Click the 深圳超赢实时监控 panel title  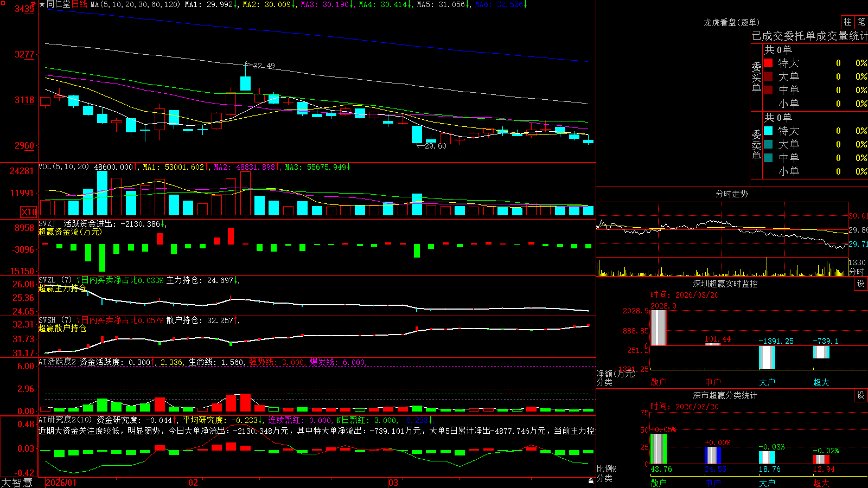(x=725, y=284)
